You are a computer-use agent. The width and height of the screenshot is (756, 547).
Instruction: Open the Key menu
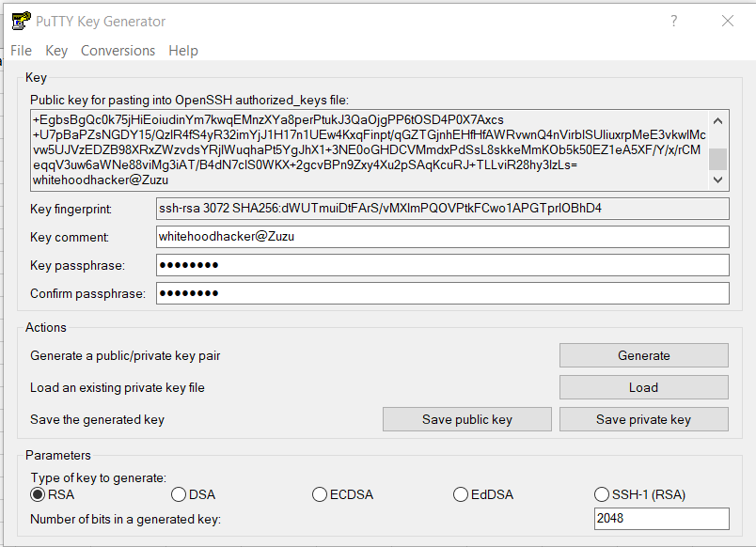56,51
